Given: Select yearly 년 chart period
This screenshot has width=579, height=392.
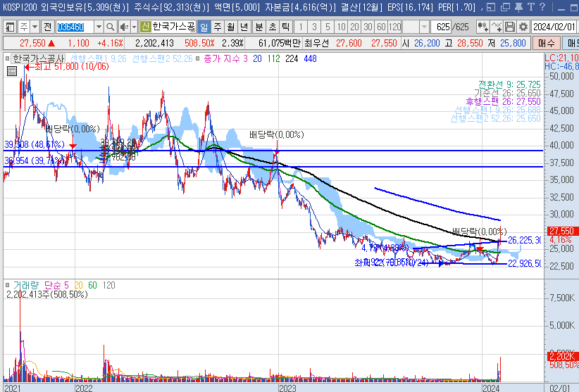Looking at the screenshot, I should [x=244, y=27].
